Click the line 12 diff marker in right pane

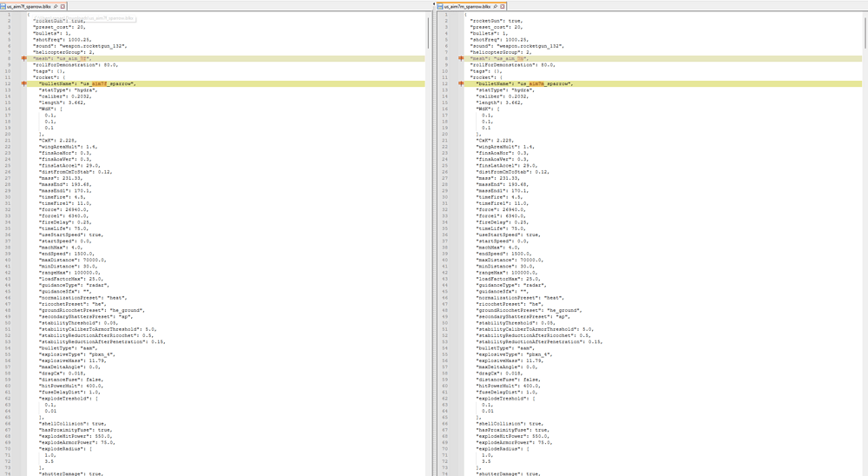461,83
